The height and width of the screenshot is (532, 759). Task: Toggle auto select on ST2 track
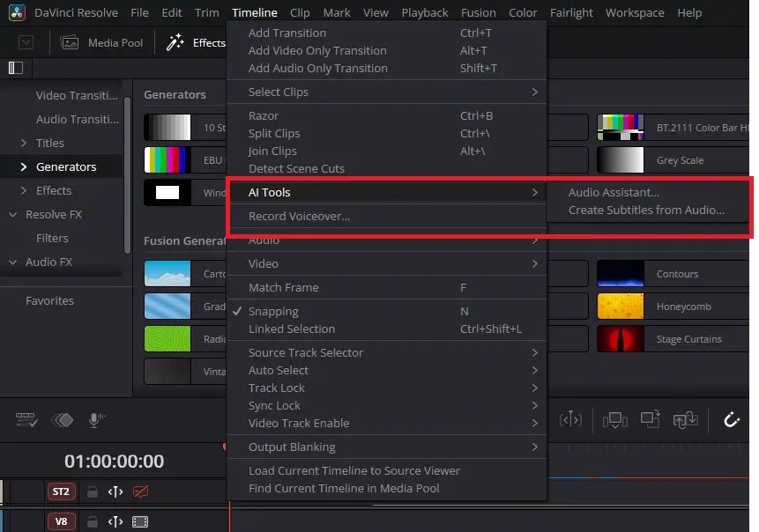pos(115,491)
